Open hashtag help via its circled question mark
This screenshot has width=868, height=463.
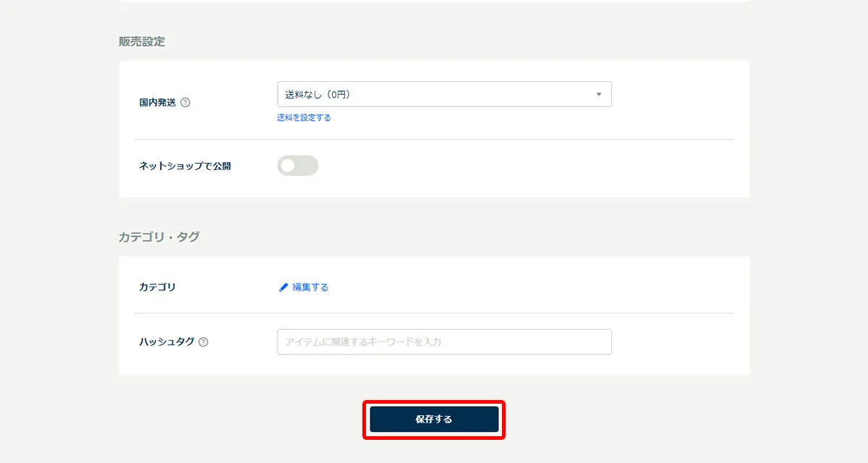click(205, 341)
